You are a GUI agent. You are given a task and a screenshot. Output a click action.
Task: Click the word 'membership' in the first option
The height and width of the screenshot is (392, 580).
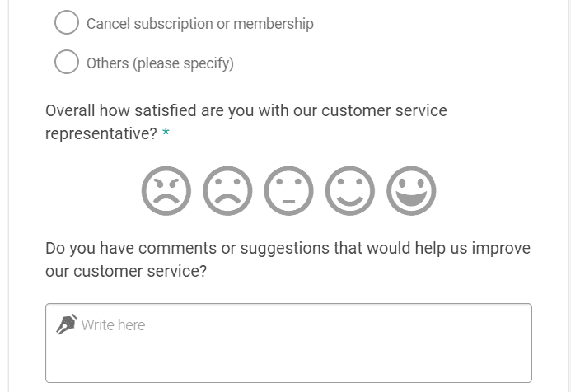click(x=274, y=24)
